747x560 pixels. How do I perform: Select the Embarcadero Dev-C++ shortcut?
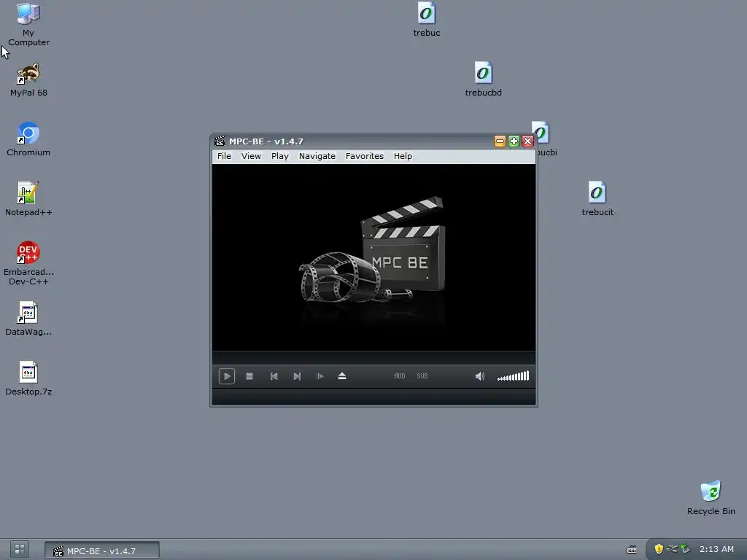pos(28,262)
